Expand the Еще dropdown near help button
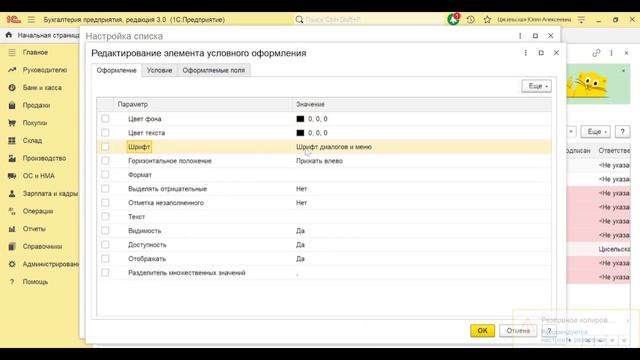This screenshot has width=640, height=360. tap(596, 131)
